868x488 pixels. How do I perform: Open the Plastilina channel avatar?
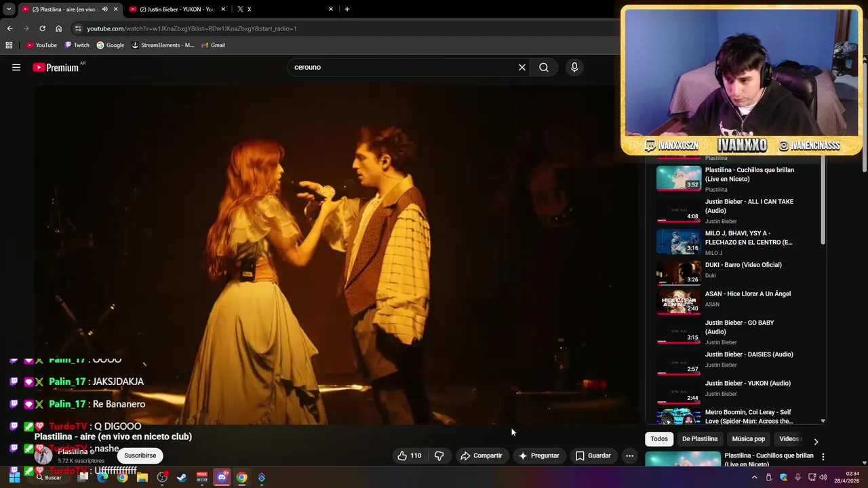[43, 455]
